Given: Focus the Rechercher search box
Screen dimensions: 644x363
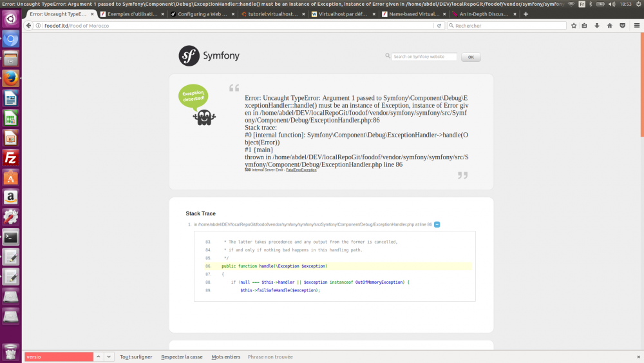Looking at the screenshot, I should pos(506,26).
